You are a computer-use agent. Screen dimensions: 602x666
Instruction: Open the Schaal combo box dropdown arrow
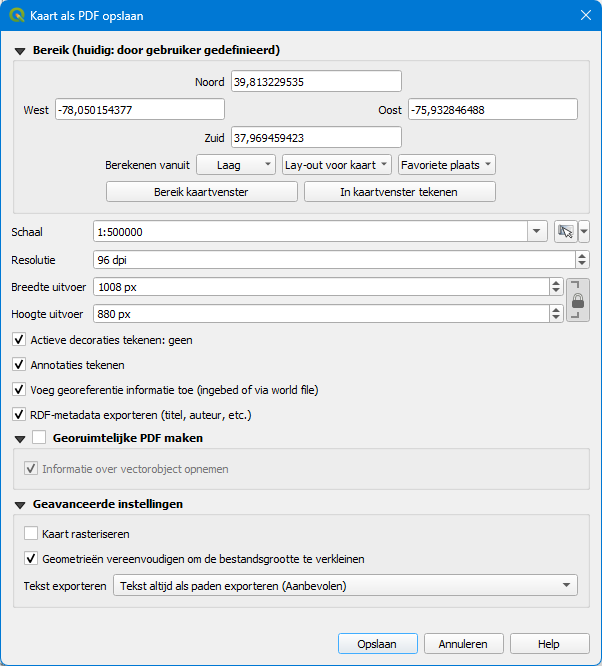click(538, 231)
